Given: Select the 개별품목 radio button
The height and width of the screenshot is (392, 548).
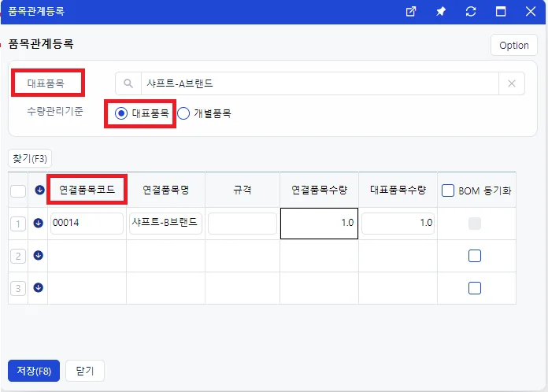Looking at the screenshot, I should pyautogui.click(x=183, y=113).
